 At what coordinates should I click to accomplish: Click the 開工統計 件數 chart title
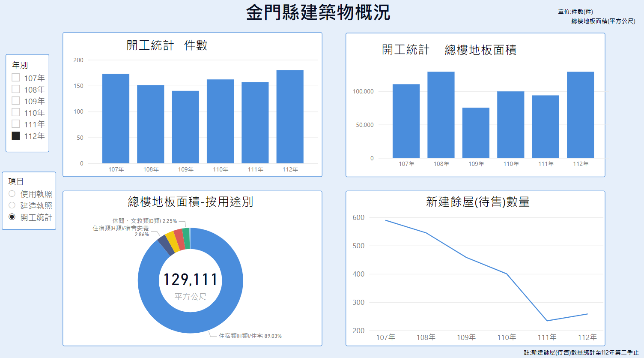(x=167, y=45)
